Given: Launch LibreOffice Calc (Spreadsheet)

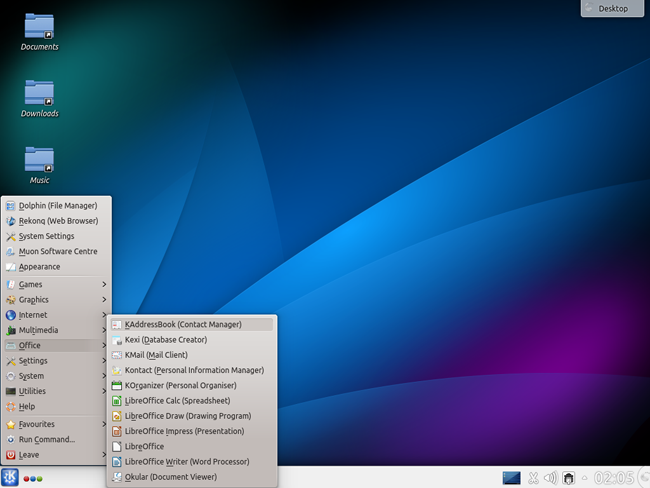Looking at the screenshot, I should [x=192, y=401].
